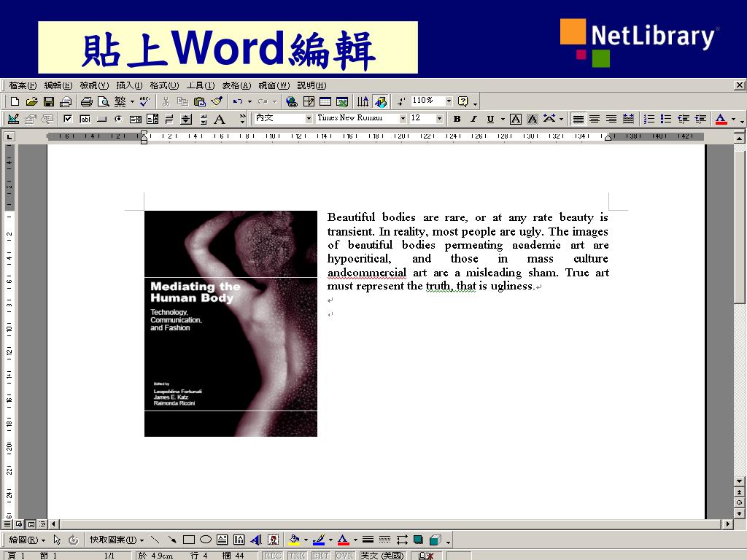This screenshot has width=747, height=560.
Task: Toggle character border button
Action: click(516, 119)
